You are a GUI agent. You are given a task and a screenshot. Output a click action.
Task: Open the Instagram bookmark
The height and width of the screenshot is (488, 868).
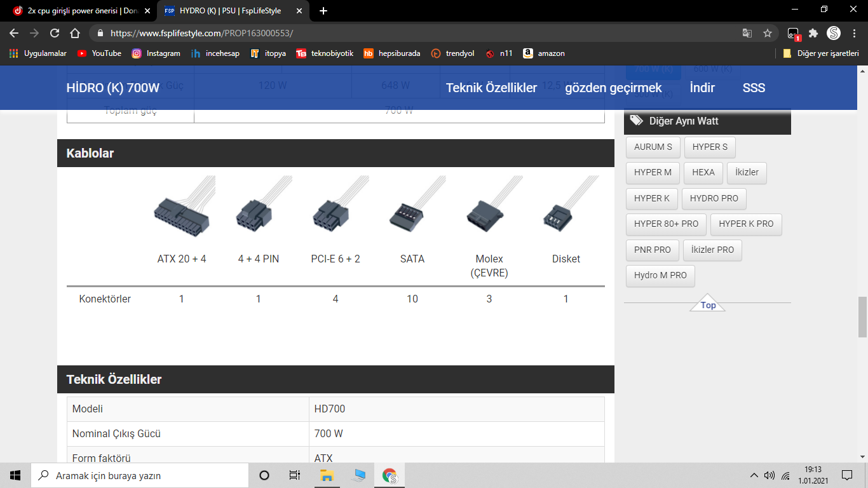click(x=156, y=53)
